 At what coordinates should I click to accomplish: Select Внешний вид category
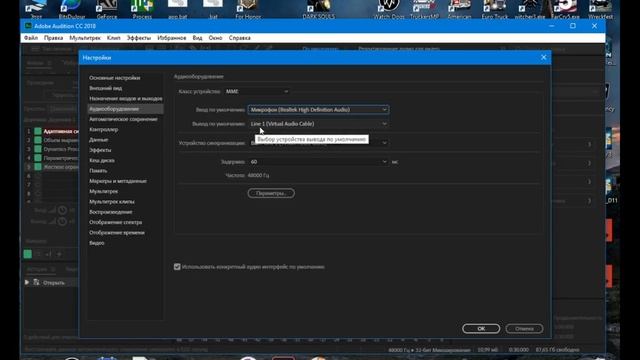tap(106, 88)
